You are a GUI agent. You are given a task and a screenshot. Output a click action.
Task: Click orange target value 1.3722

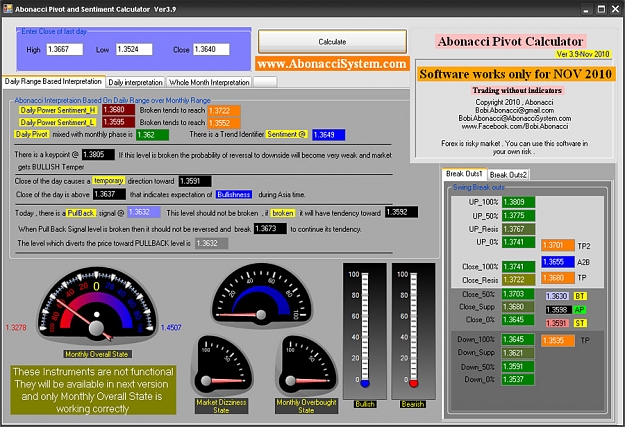tap(224, 111)
